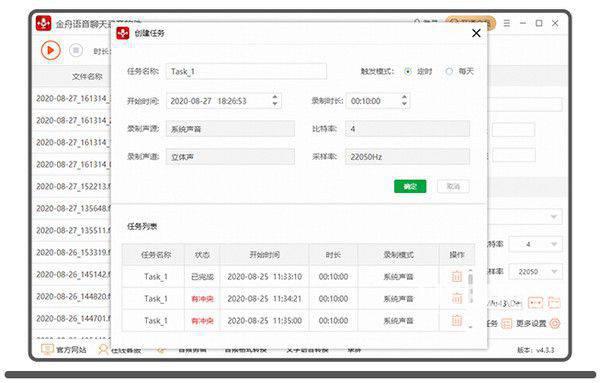The height and width of the screenshot is (383, 600).
Task: Select file 2020-08-26_144701 in main window list
Action: [73, 318]
